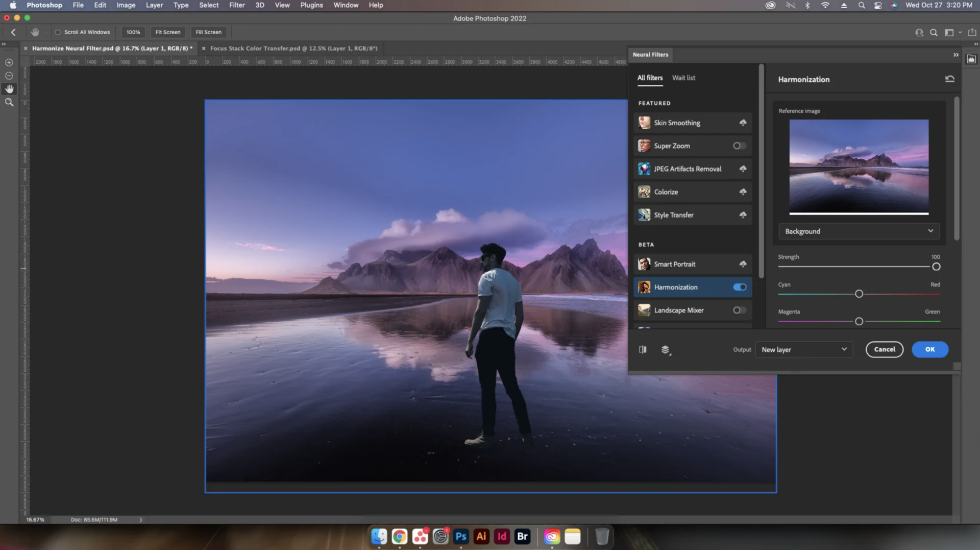Open Photoshop from the Dock

[461, 536]
